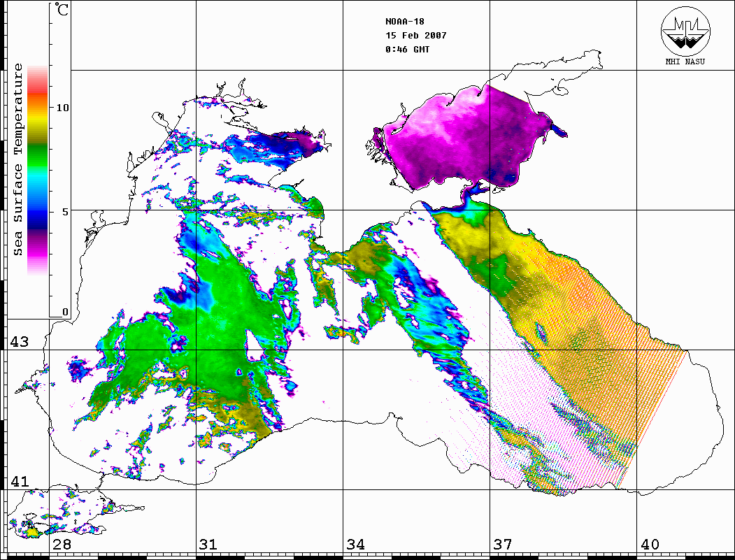
Task: Click the '10' tick on temperature scale
Action: tap(62, 108)
